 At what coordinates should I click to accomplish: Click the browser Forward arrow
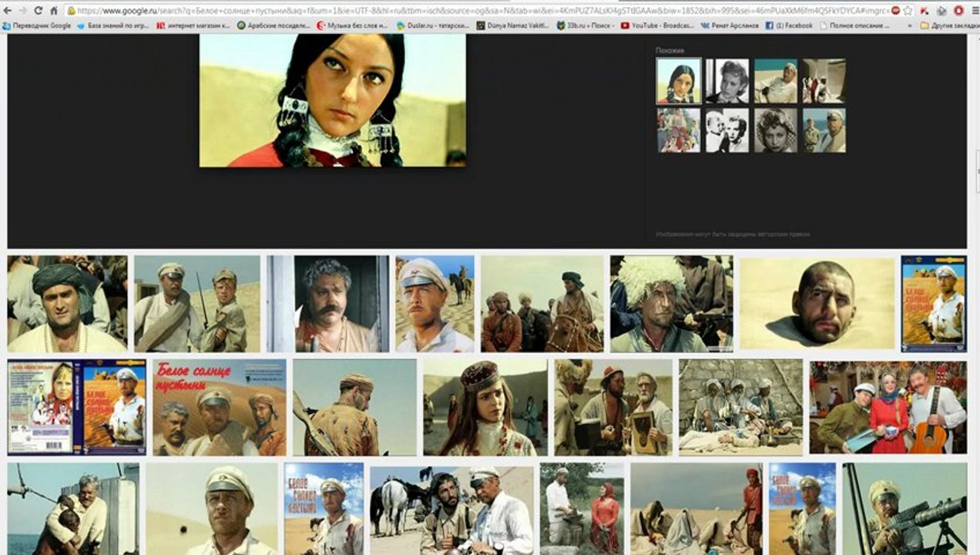click(x=22, y=11)
